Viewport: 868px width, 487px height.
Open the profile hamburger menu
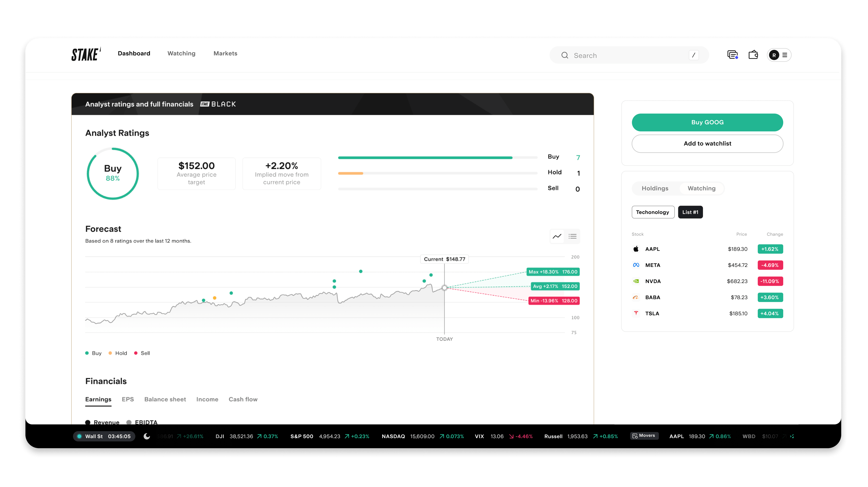[785, 55]
